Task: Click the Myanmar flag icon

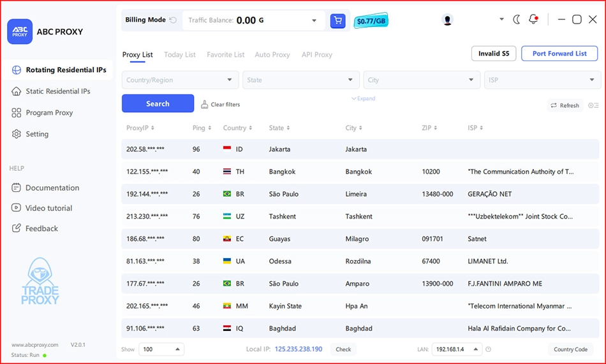Action: pyautogui.click(x=227, y=305)
